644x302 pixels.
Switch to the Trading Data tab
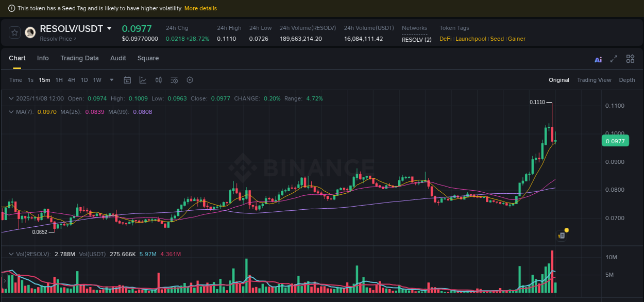click(x=79, y=58)
